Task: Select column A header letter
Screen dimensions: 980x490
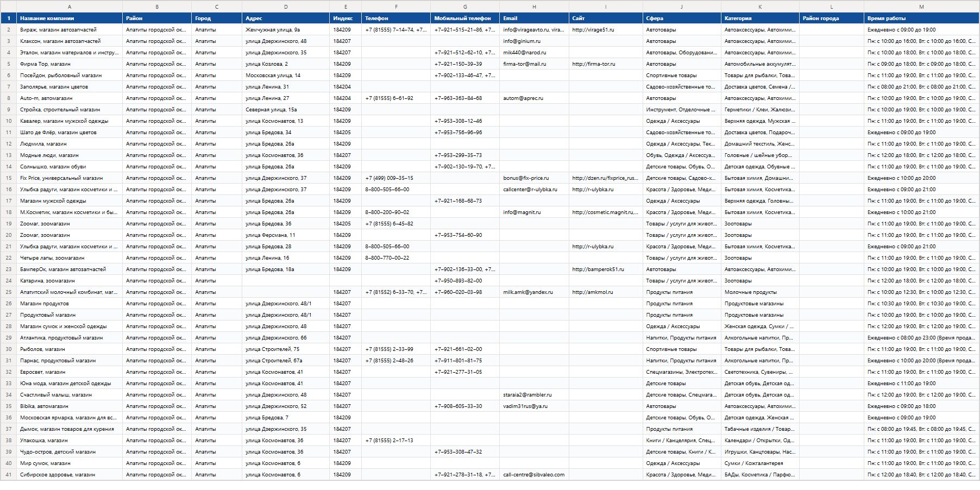Action: coord(70,7)
